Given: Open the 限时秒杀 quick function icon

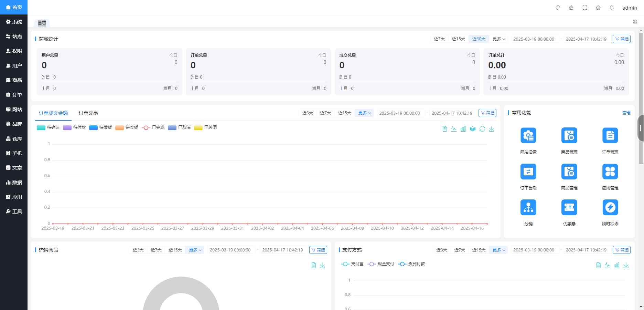Looking at the screenshot, I should (x=610, y=210).
